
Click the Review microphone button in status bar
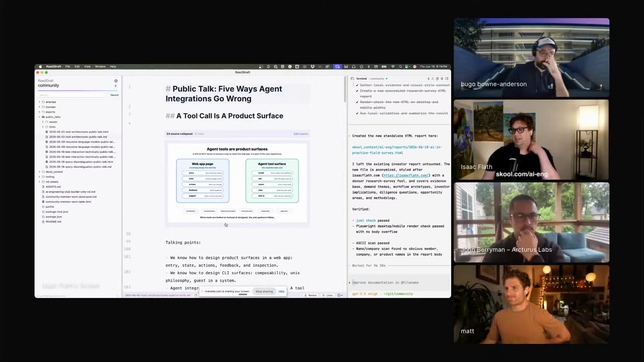[x=311, y=295]
